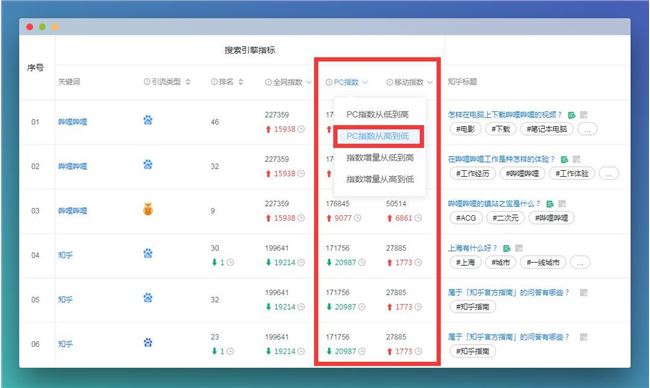Click the #电影 tag
Screen dimensions: 650x388
466,129
